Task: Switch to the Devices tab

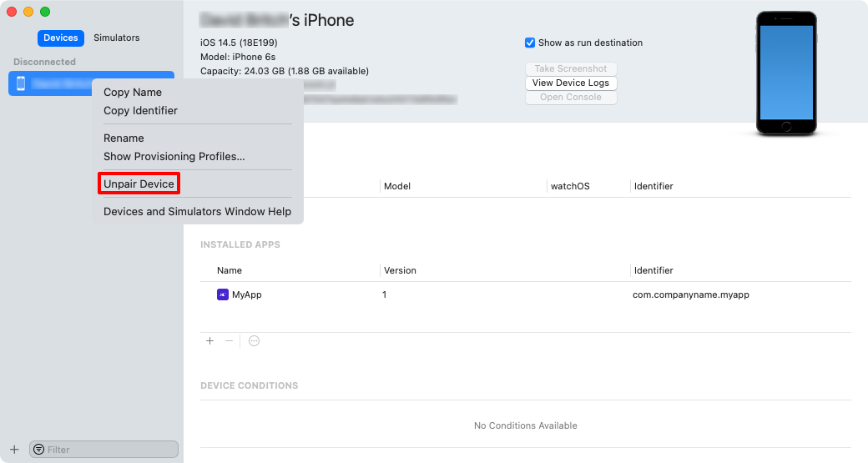Action: pyautogui.click(x=61, y=38)
